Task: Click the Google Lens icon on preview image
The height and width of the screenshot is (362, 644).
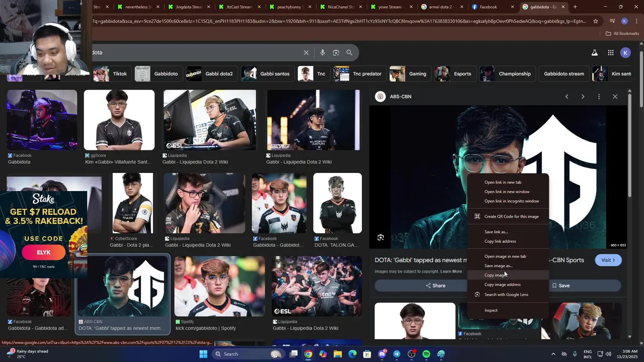Action: [x=381, y=237]
